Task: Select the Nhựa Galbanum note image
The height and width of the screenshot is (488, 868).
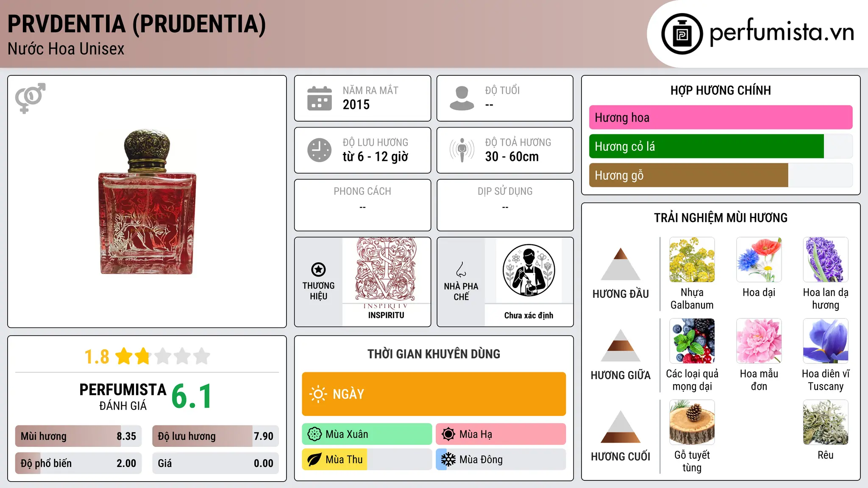Action: [692, 260]
